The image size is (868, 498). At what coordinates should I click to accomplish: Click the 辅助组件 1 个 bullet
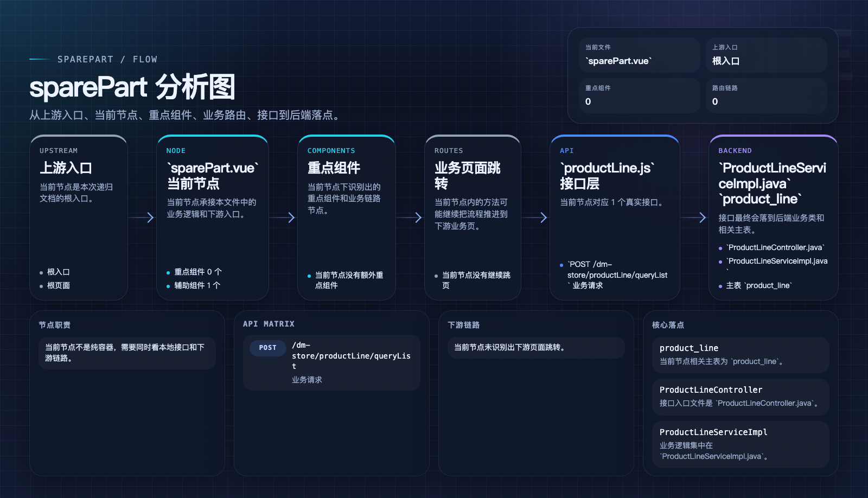coord(197,285)
